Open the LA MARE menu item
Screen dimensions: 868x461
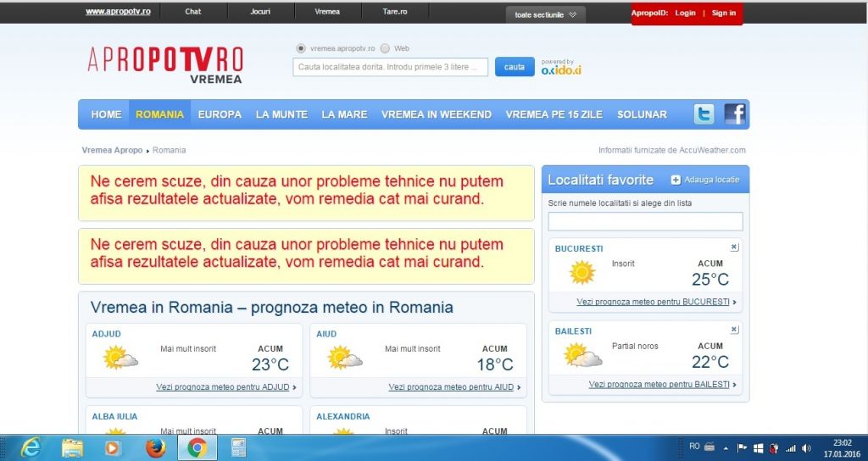[x=344, y=114]
